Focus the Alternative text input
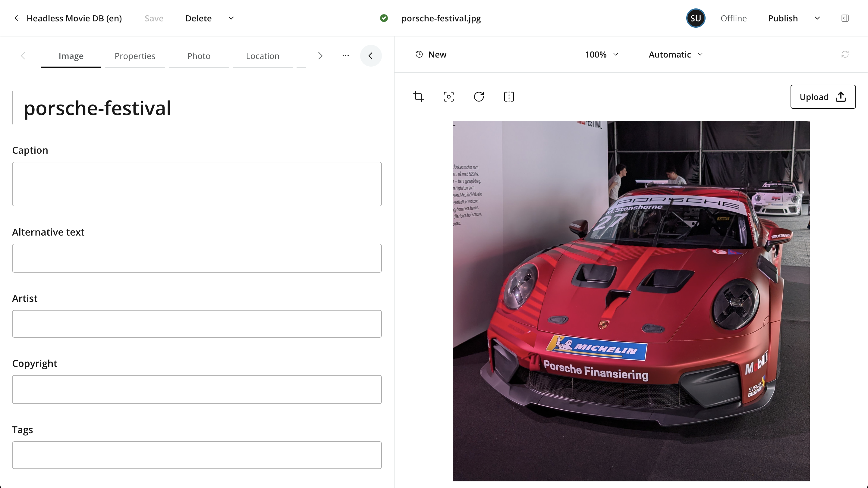Screen dimensions: 868x488 197,258
